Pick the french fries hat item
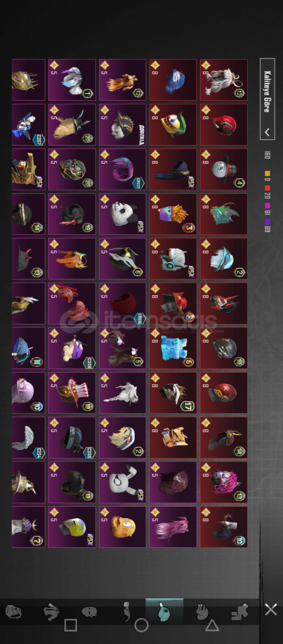Viewport: 283px width, 644px height. [x=173, y=214]
